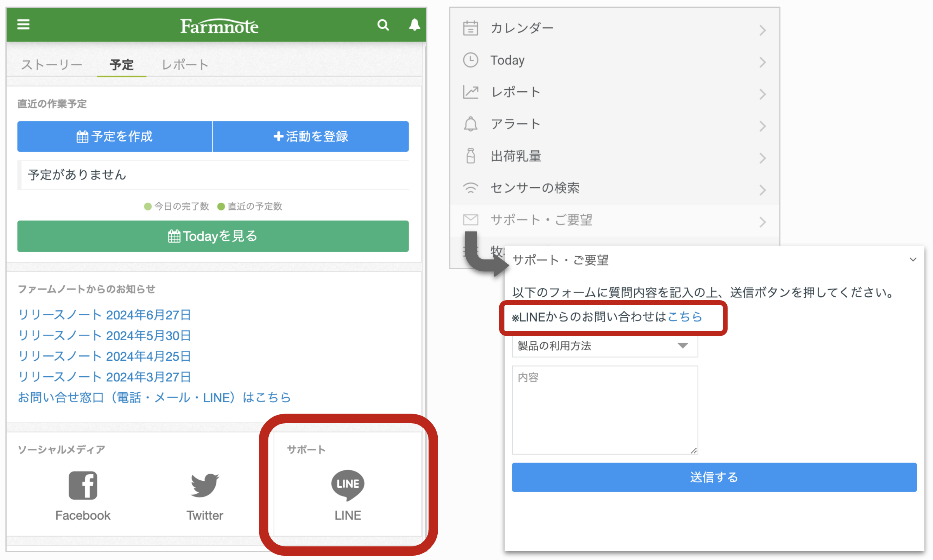The height and width of the screenshot is (560, 933).
Task: Open Today menu item
Action: click(614, 60)
